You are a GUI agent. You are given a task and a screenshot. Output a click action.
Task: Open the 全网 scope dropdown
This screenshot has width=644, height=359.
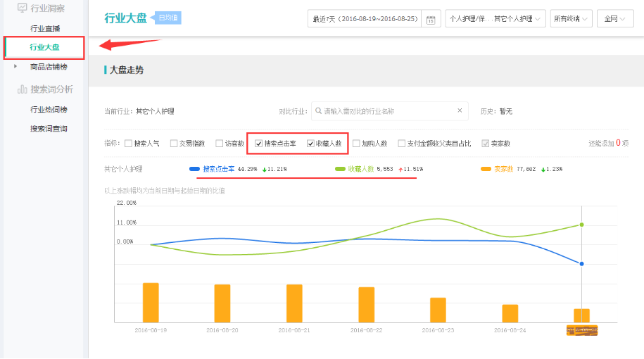(615, 19)
